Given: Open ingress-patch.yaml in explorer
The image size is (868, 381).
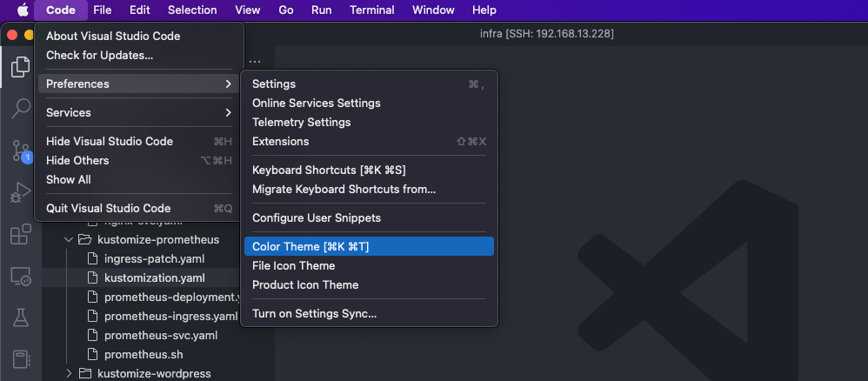Looking at the screenshot, I should 155,258.
